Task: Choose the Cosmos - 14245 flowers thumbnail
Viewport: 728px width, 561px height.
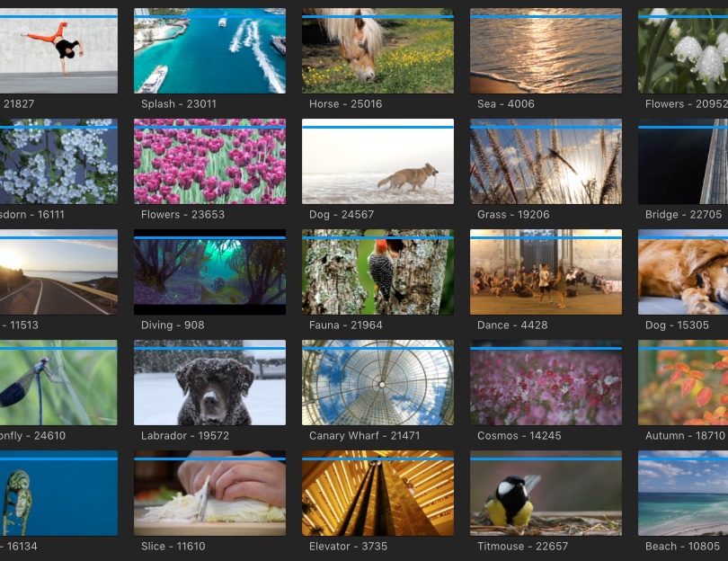Action: point(546,384)
